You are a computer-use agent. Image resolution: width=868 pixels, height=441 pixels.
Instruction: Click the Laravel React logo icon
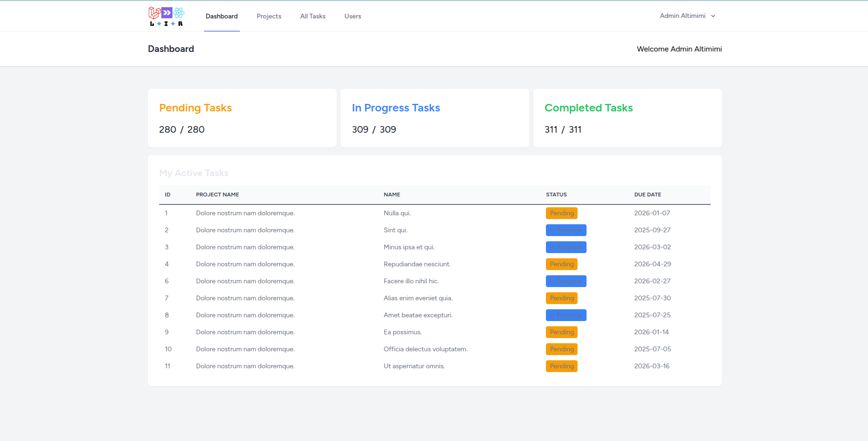tap(166, 16)
